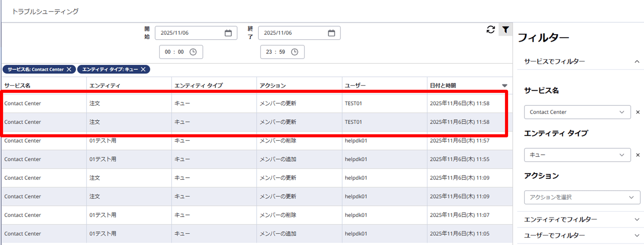644x245 pixels.
Task: Expand the エンティティでフィルター section
Action: 637,220
